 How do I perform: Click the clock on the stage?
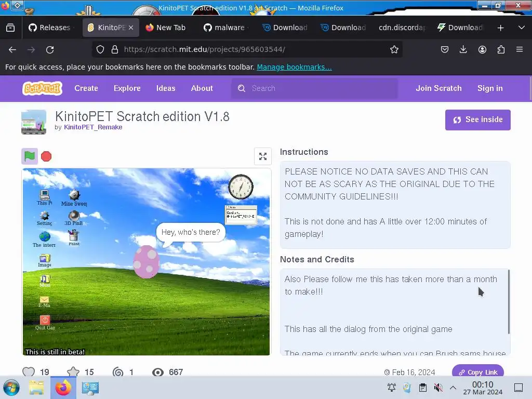pos(241,187)
